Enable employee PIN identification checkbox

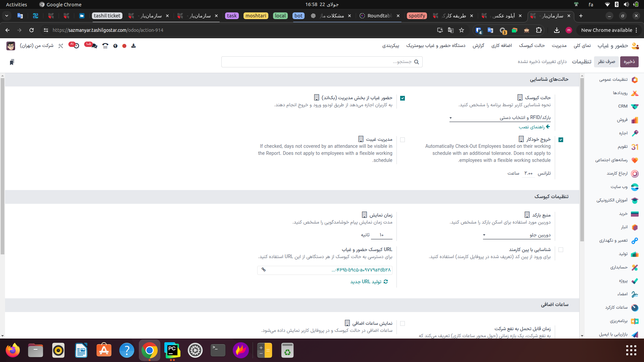561,250
